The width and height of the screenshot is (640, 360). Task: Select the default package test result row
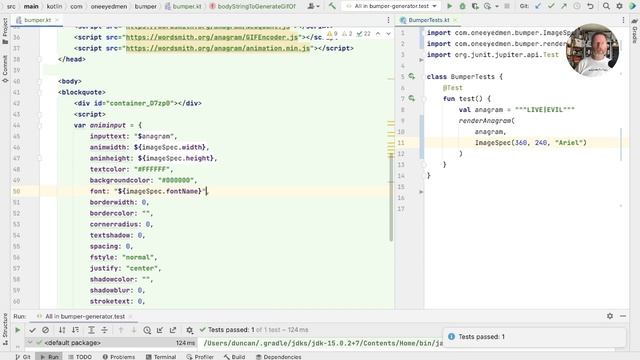[111, 342]
